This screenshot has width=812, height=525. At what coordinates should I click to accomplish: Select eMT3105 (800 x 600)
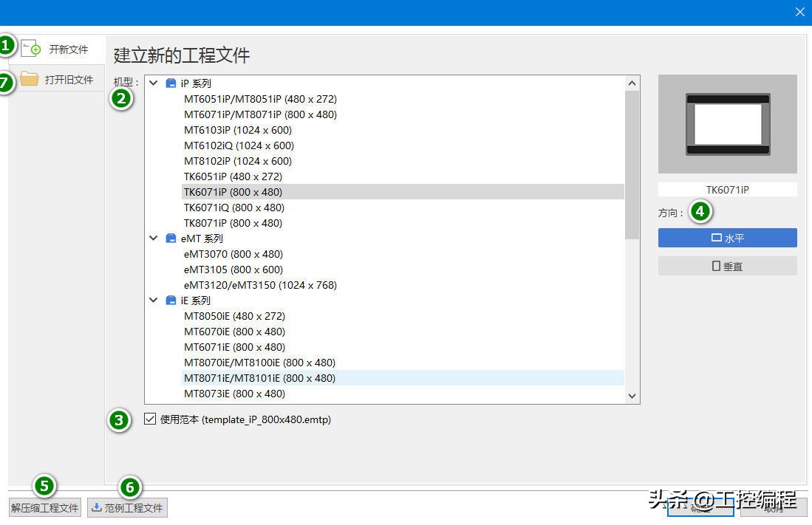coord(233,270)
